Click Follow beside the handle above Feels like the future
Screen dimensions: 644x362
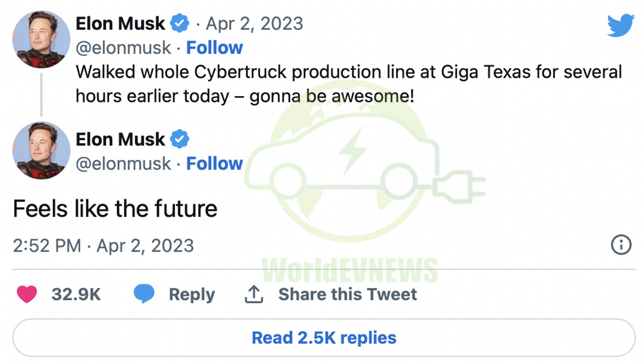[214, 163]
